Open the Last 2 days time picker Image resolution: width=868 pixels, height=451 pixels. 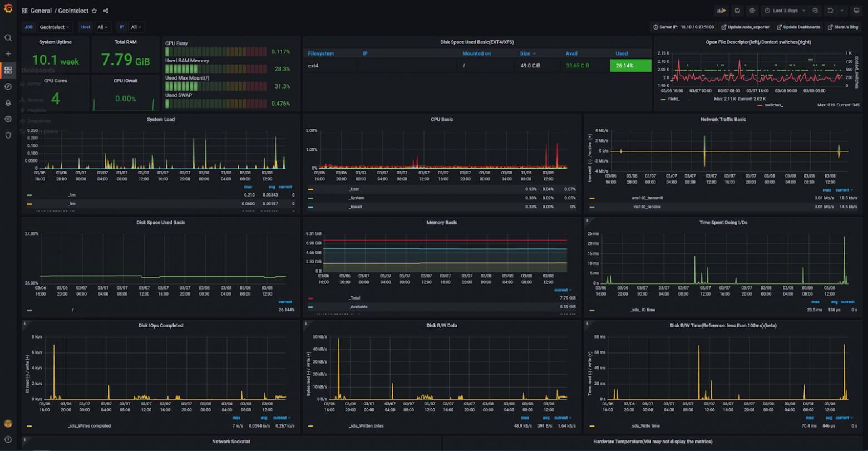pos(785,11)
